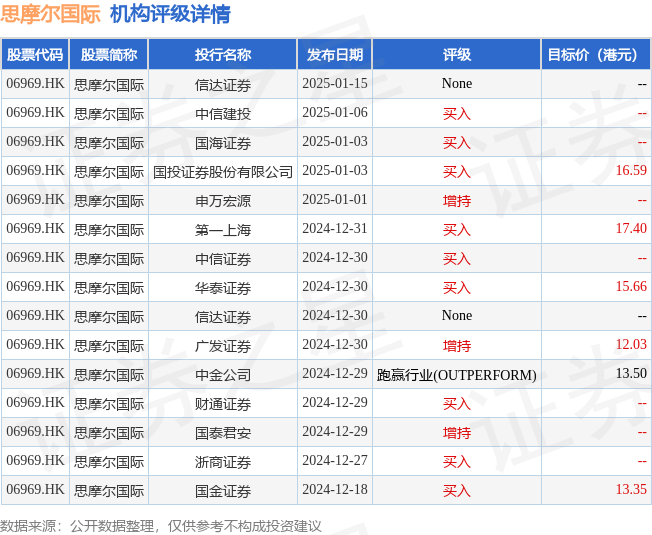Screen dimensions: 652x535
Task: Click target price 15.66
Action: tap(631, 286)
